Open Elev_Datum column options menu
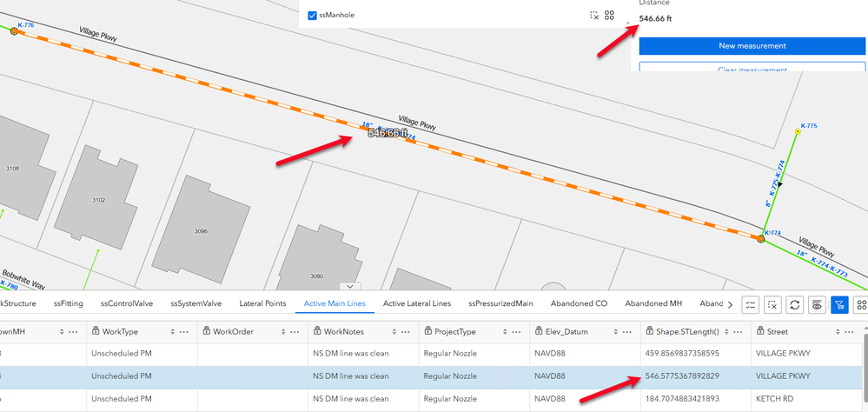Image resolution: width=868 pixels, height=412 pixels. pos(627,332)
